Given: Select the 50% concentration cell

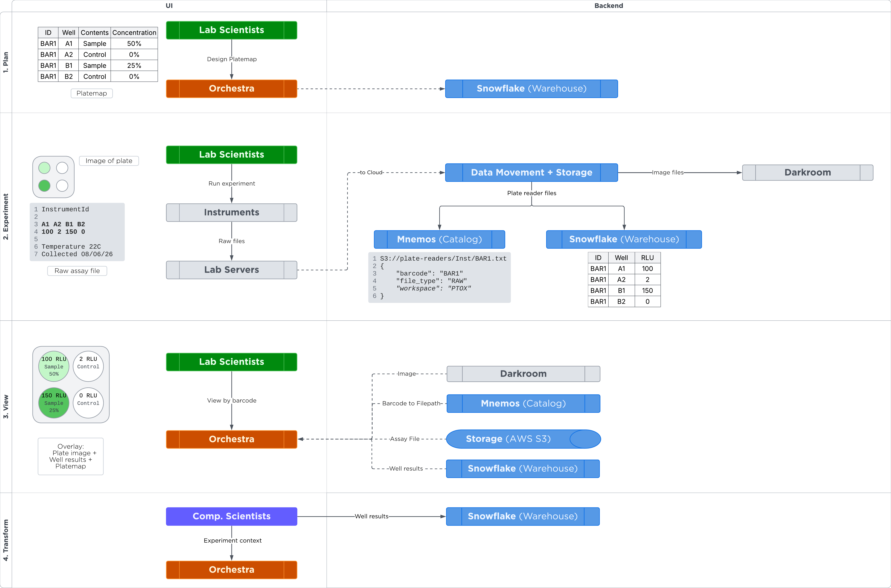Looking at the screenshot, I should (x=134, y=44).
